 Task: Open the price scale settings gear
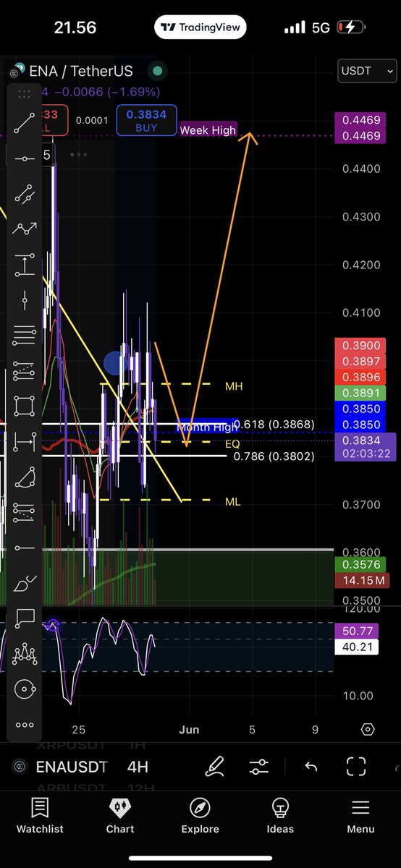367,729
